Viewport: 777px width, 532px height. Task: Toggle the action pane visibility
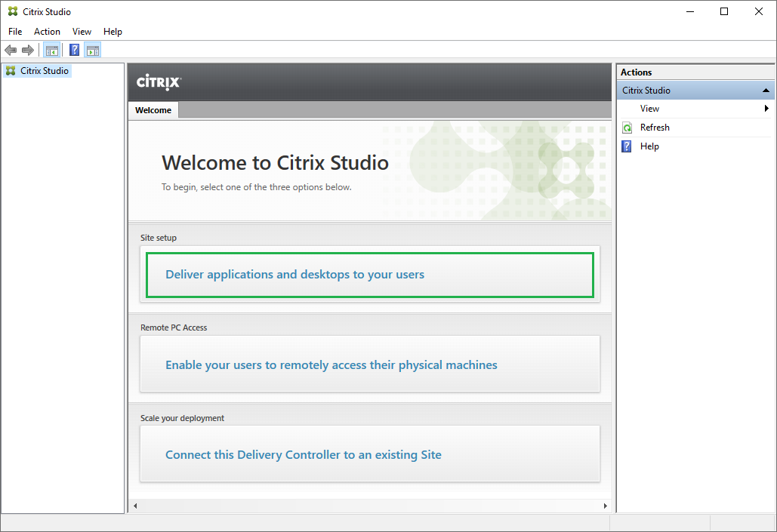(x=92, y=50)
